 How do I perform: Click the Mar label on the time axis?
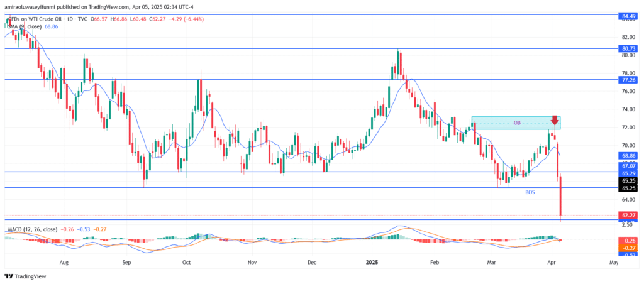492,261
